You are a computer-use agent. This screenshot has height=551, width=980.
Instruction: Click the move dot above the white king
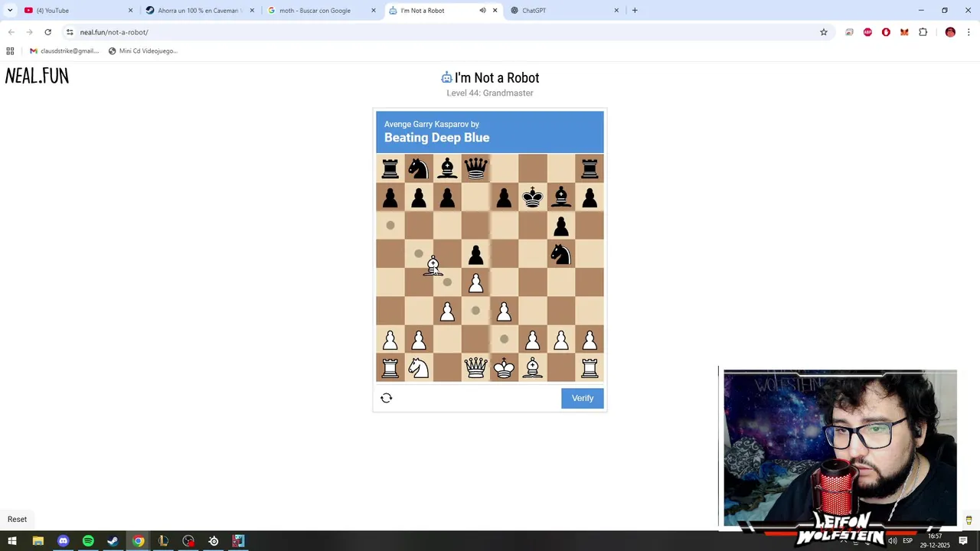[504, 339]
